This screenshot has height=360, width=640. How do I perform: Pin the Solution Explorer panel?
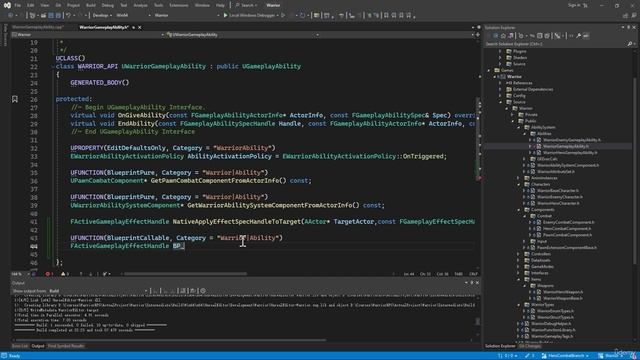pyautogui.click(x=629, y=27)
